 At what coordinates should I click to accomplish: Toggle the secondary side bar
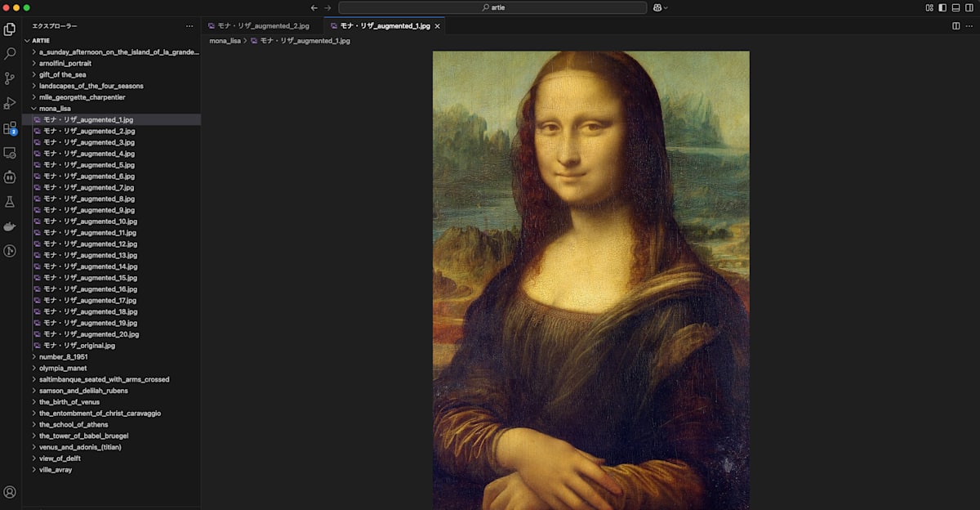[969, 7]
